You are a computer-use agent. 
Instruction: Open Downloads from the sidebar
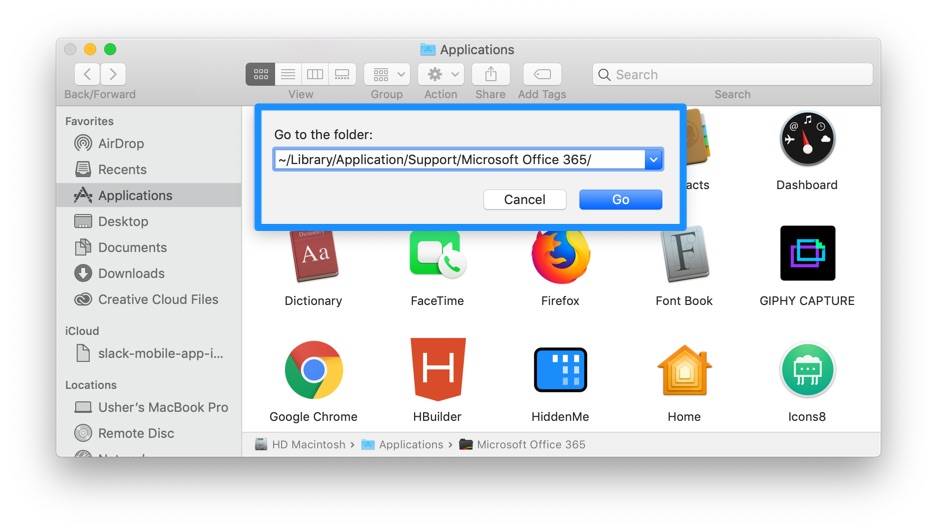tap(149, 274)
